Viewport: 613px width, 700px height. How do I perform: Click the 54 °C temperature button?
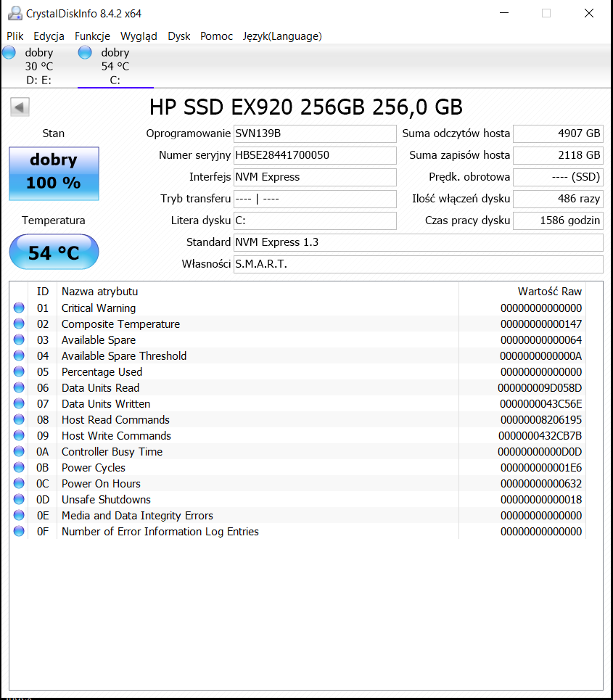click(x=54, y=252)
